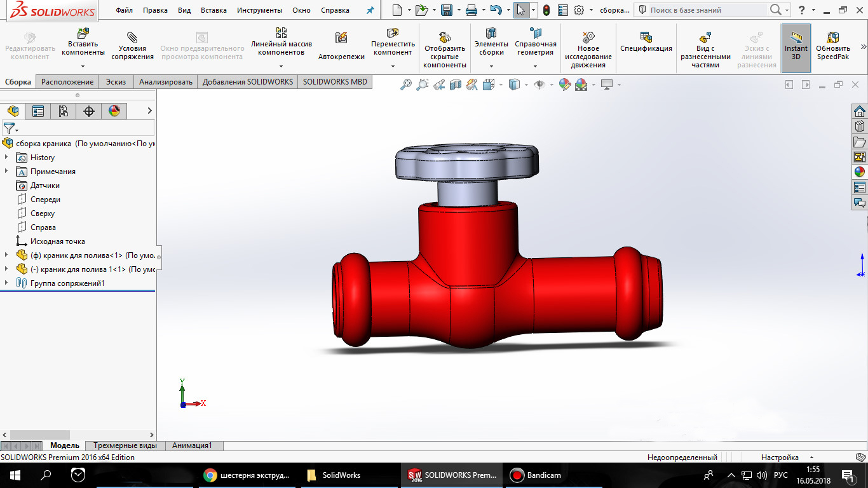The width and height of the screenshot is (868, 488).
Task: Select the Исходная точка origin item
Action: pyautogui.click(x=57, y=241)
